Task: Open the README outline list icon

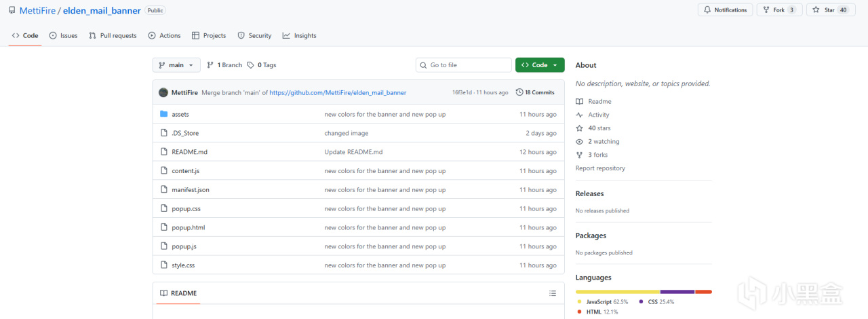Action: coord(552,293)
